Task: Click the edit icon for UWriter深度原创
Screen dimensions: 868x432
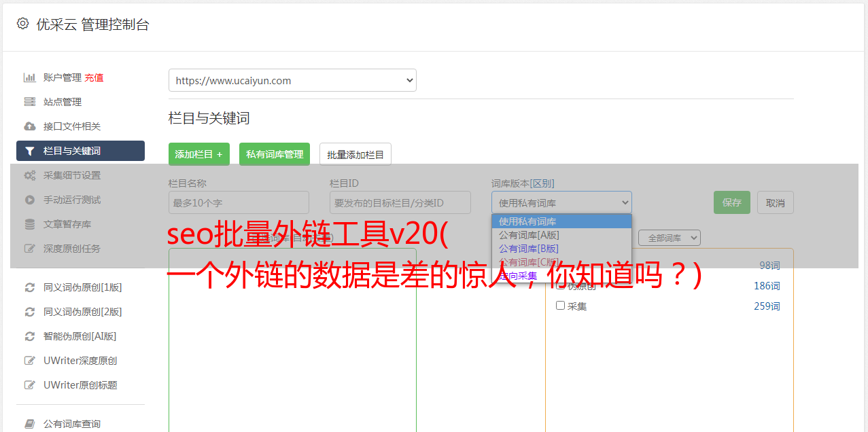Action: click(x=30, y=361)
